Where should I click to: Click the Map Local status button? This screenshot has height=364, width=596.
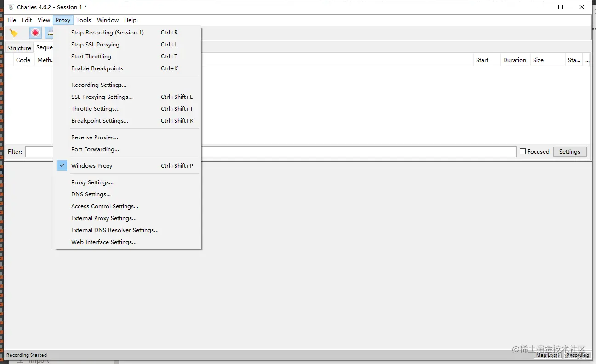(x=548, y=355)
